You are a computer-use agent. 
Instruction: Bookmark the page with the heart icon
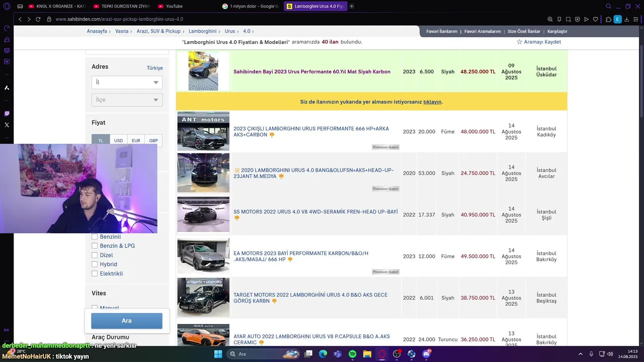click(595, 19)
